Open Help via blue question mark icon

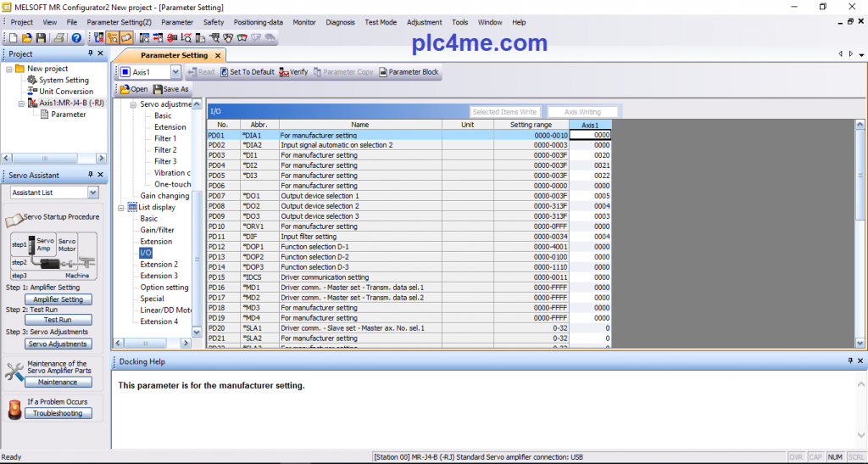[76, 37]
